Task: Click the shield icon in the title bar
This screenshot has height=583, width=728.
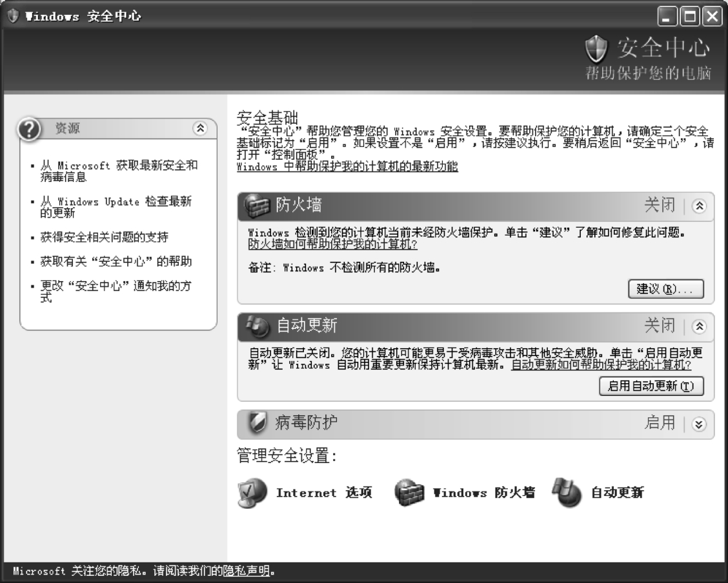Action: (13, 15)
